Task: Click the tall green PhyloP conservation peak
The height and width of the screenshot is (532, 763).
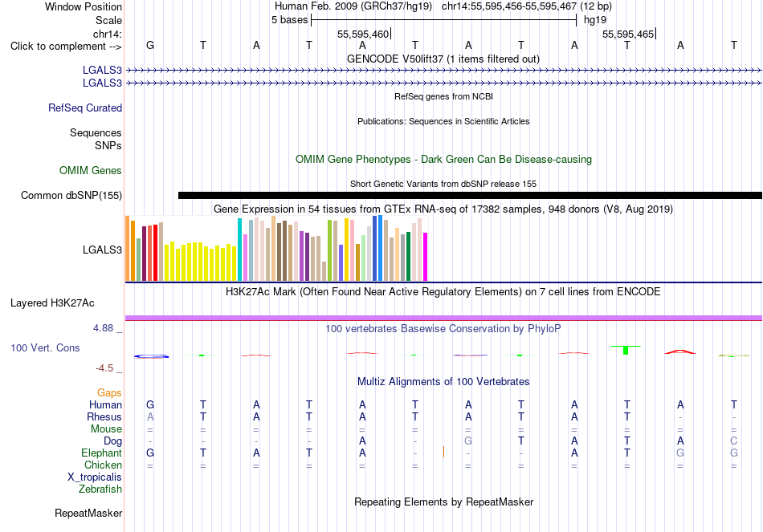Action: tap(626, 350)
